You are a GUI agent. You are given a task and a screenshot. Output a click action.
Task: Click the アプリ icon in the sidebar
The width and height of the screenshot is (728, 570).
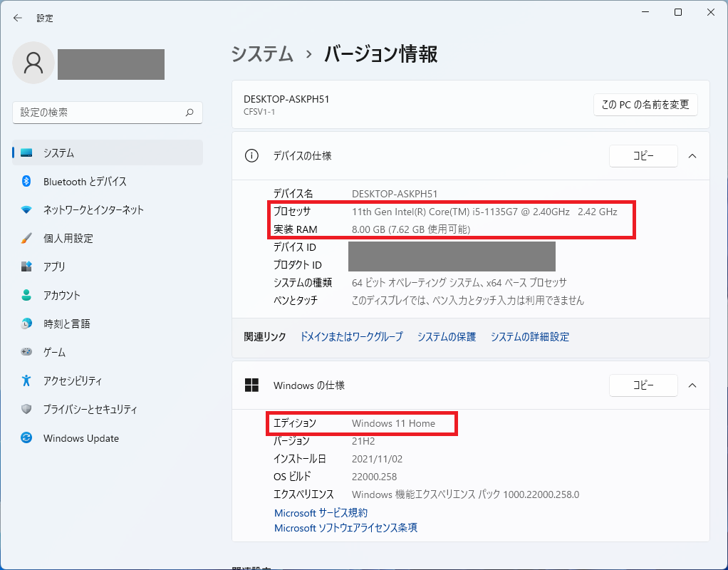(26, 267)
